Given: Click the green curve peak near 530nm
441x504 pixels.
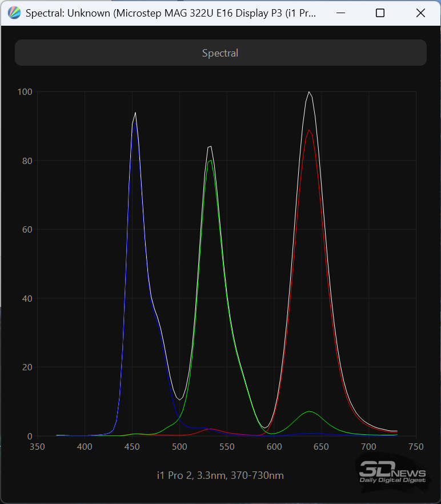Looking at the screenshot, I should click(x=211, y=161).
